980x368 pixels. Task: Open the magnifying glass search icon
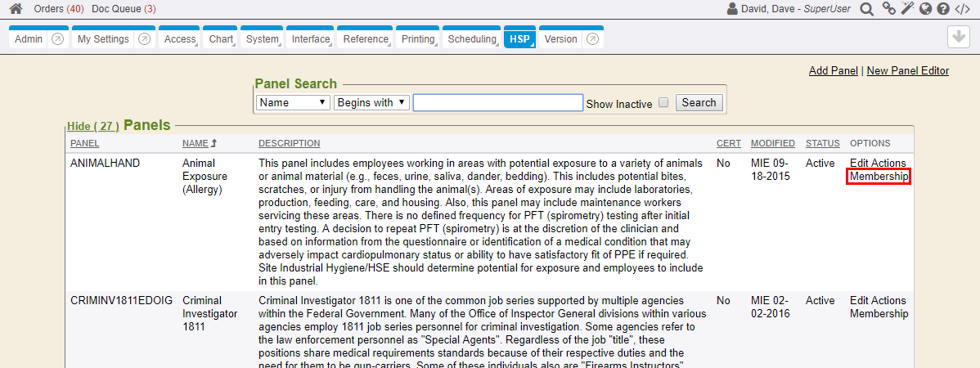coord(866,9)
